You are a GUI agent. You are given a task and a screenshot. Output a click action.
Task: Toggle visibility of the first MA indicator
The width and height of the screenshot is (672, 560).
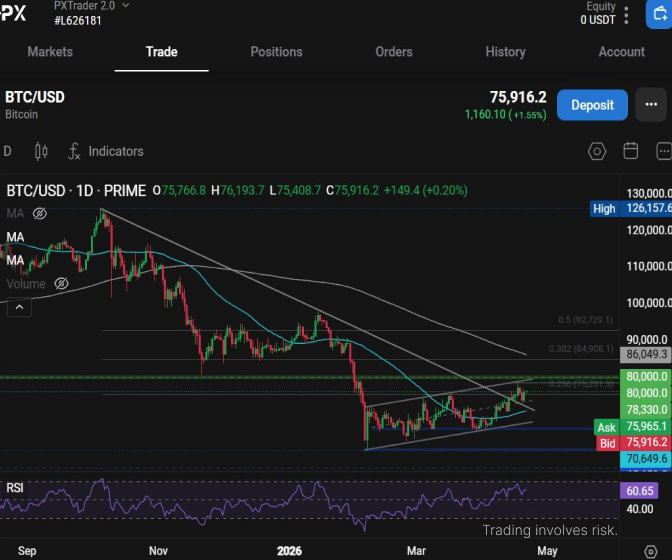pyautogui.click(x=40, y=213)
